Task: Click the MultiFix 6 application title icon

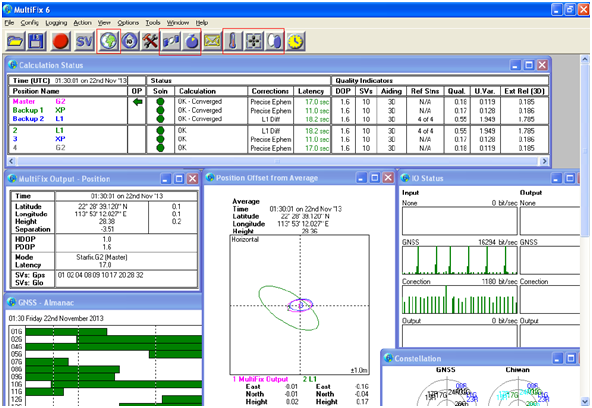Action: [8, 9]
